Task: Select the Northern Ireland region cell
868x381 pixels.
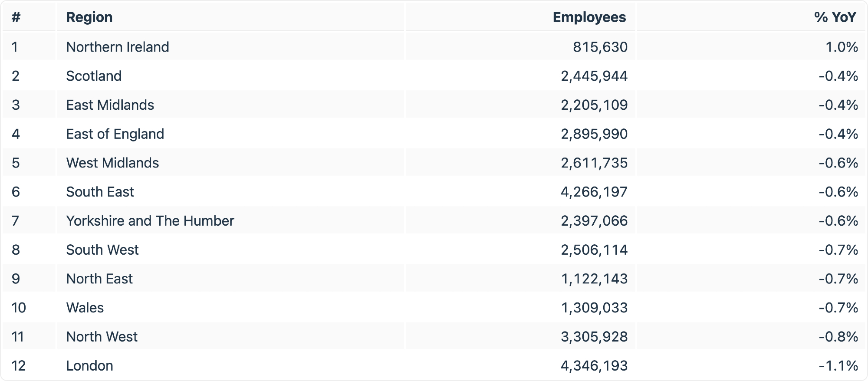Action: click(118, 47)
